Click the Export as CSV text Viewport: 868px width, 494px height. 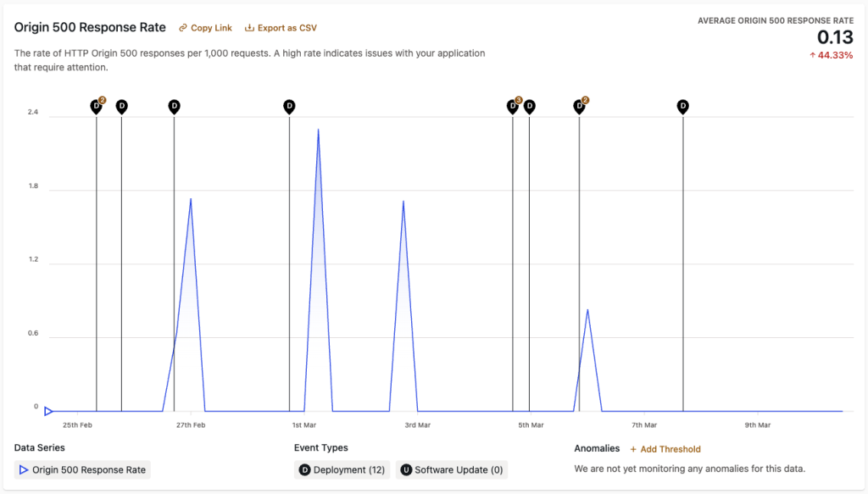287,28
